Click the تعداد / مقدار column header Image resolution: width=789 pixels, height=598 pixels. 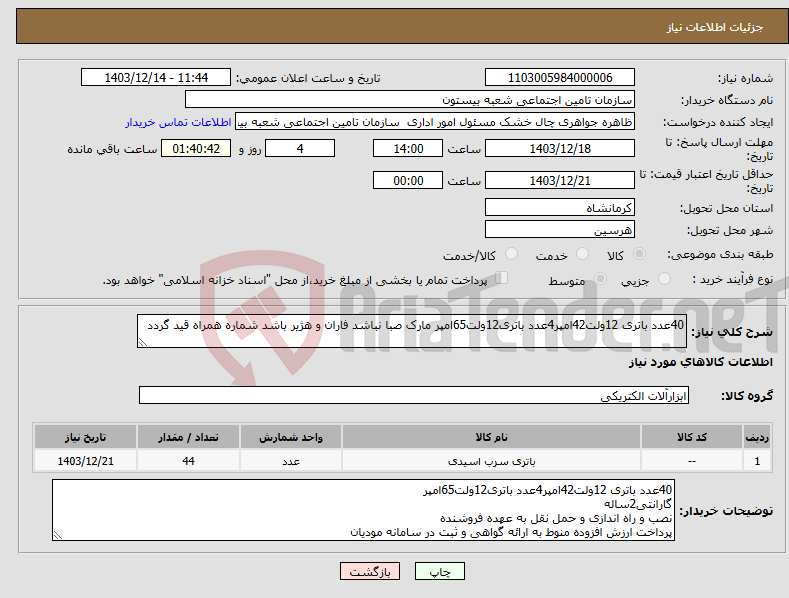point(188,437)
